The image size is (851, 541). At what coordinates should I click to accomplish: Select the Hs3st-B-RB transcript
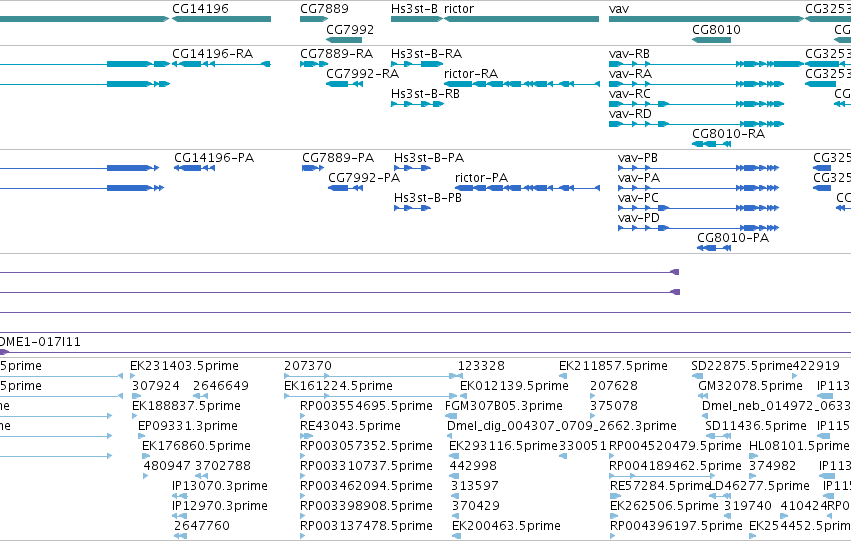coord(417,104)
